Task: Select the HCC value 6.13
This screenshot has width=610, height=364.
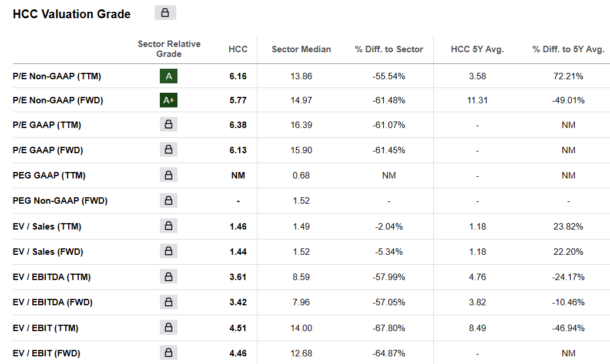Action: click(x=238, y=150)
